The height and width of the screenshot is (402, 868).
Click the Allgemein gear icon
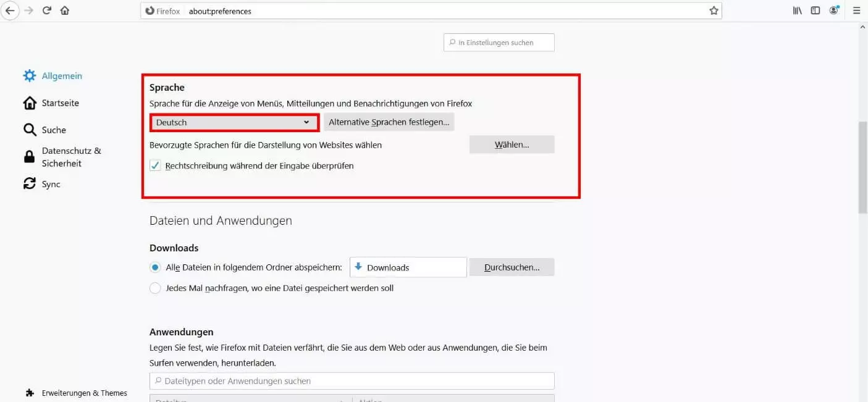pos(30,76)
